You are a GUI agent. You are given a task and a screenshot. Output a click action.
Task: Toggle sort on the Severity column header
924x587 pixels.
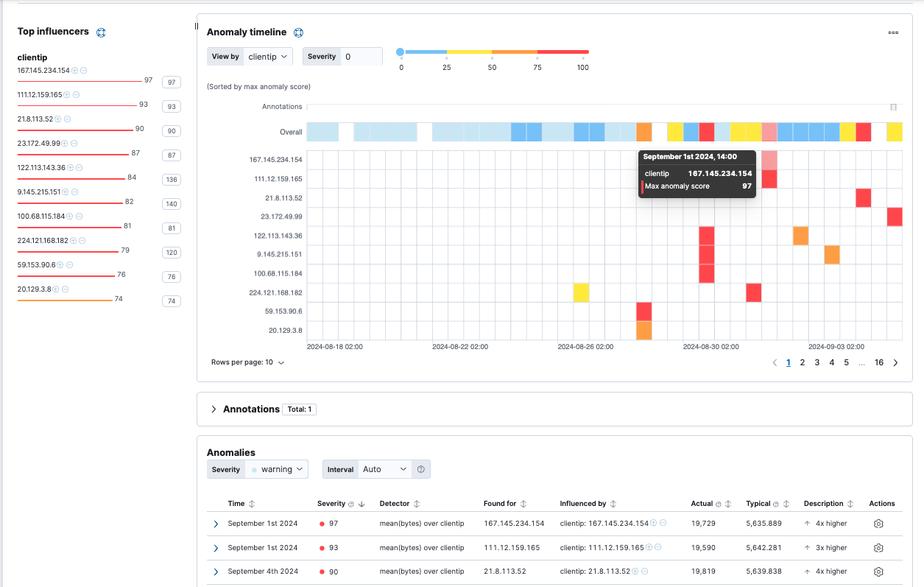tap(362, 505)
